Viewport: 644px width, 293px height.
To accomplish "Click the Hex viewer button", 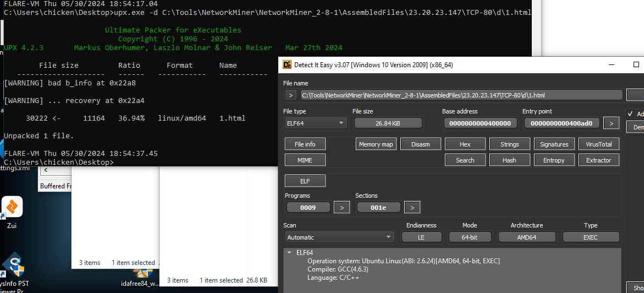I will pyautogui.click(x=465, y=144).
